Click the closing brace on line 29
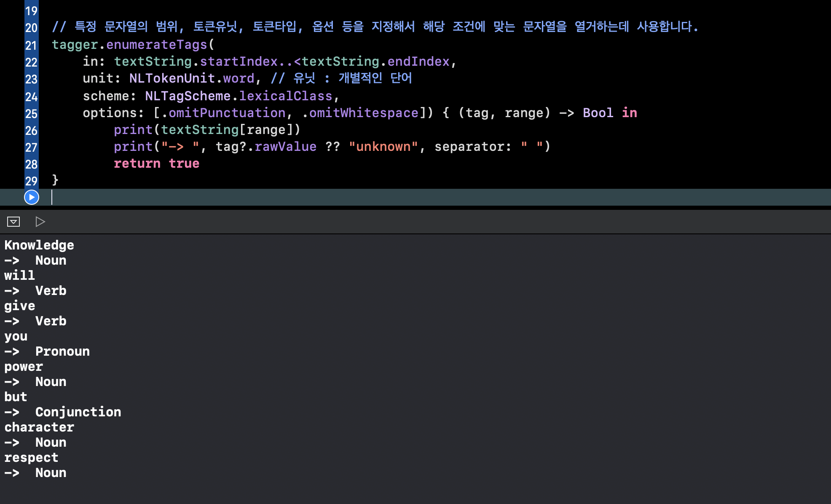Viewport: 831px width, 504px height. [55, 180]
